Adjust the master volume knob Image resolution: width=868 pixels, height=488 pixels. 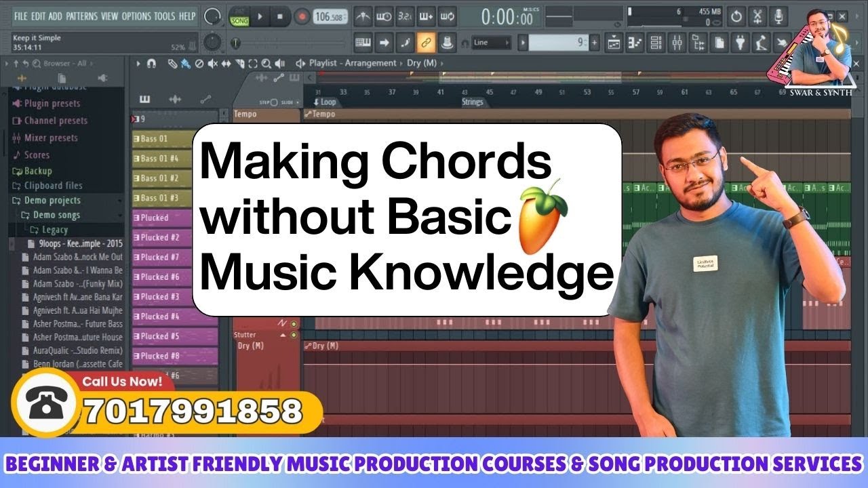click(x=214, y=16)
